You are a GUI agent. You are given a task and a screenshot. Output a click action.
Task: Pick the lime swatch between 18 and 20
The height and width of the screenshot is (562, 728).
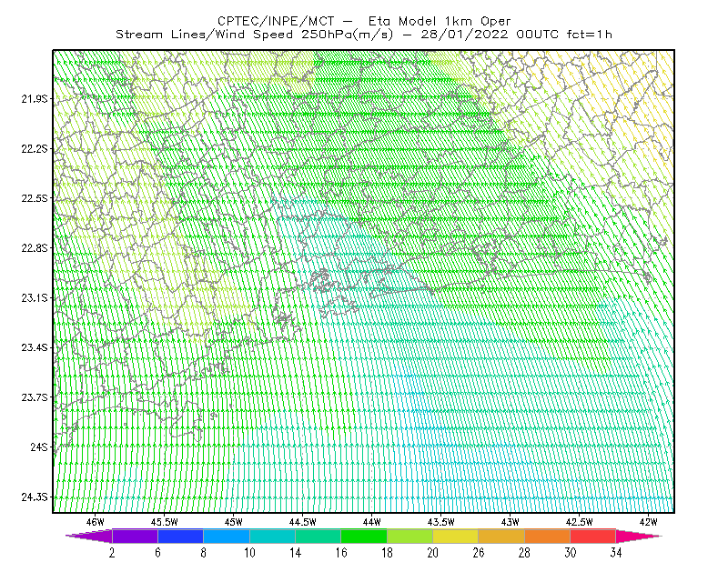coord(410,536)
